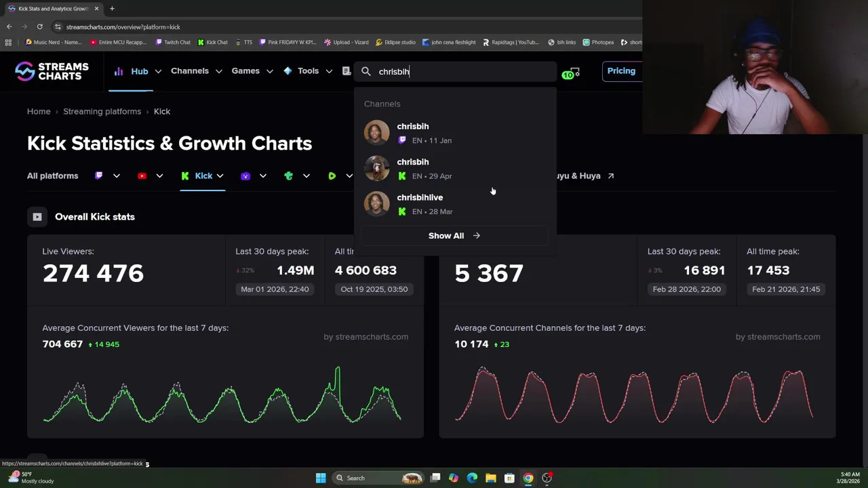The image size is (868, 488).
Task: Open the Games menu
Action: click(245, 70)
